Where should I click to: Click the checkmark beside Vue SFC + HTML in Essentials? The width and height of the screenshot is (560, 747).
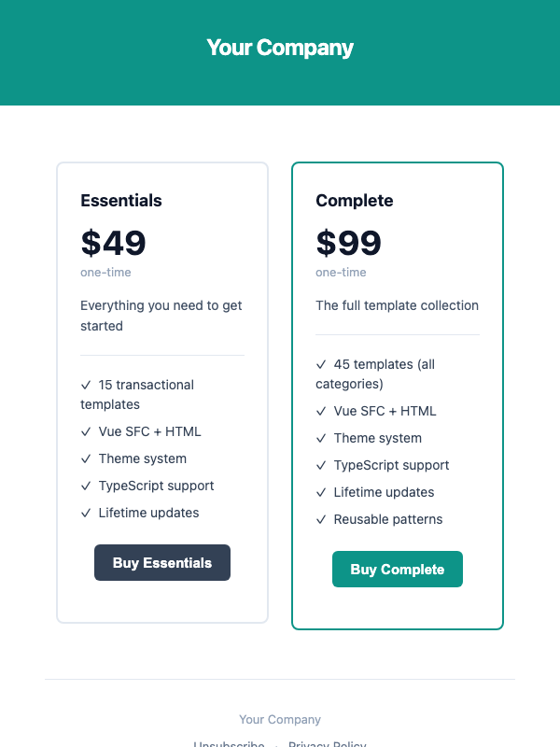coord(85,431)
